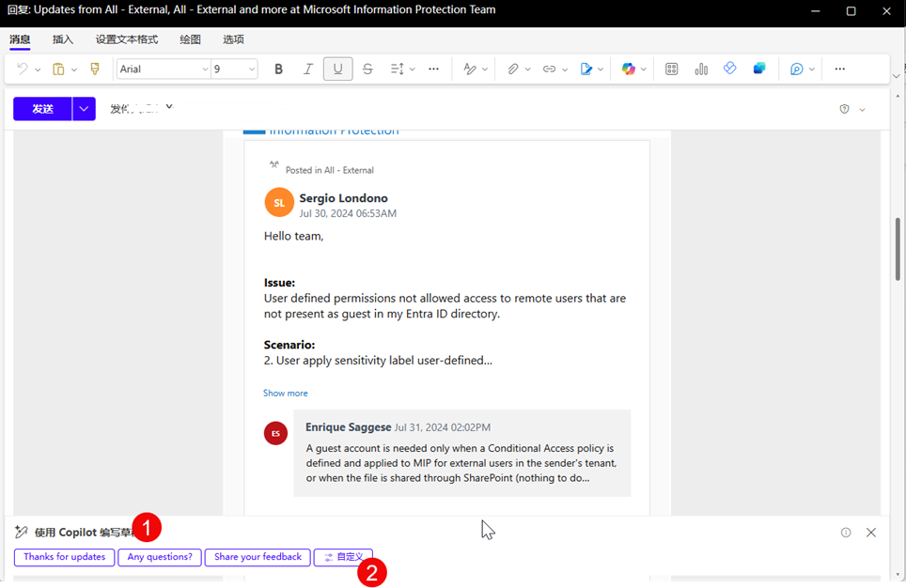Click the 发送 send button
This screenshot has width=906, height=588.
42,109
